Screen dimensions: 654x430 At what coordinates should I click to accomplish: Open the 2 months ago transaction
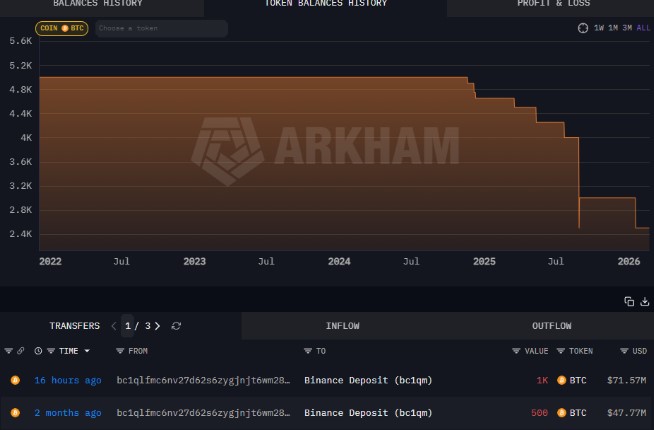tap(68, 413)
